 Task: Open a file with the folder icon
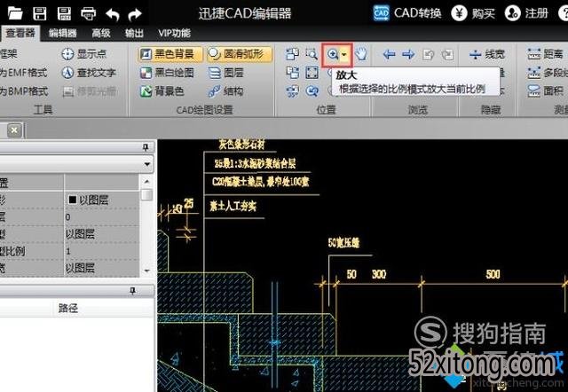tap(15, 13)
